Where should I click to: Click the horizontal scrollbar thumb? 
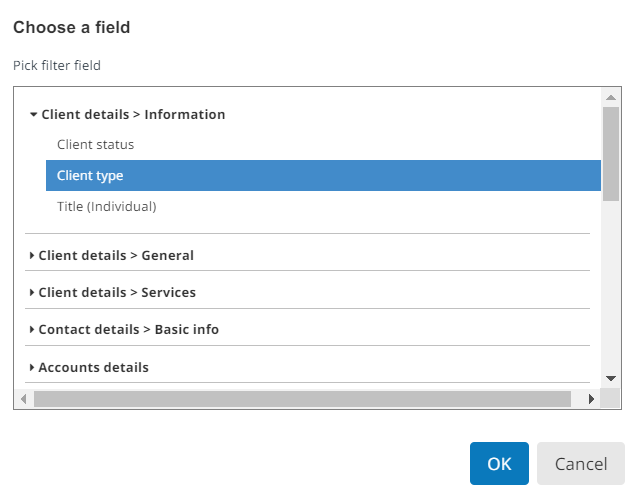[301, 399]
